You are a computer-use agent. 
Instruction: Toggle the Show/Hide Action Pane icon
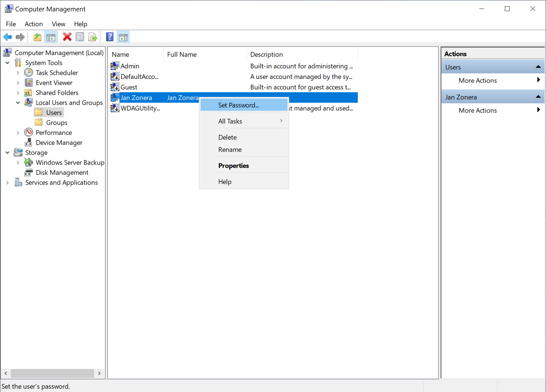[x=124, y=37]
